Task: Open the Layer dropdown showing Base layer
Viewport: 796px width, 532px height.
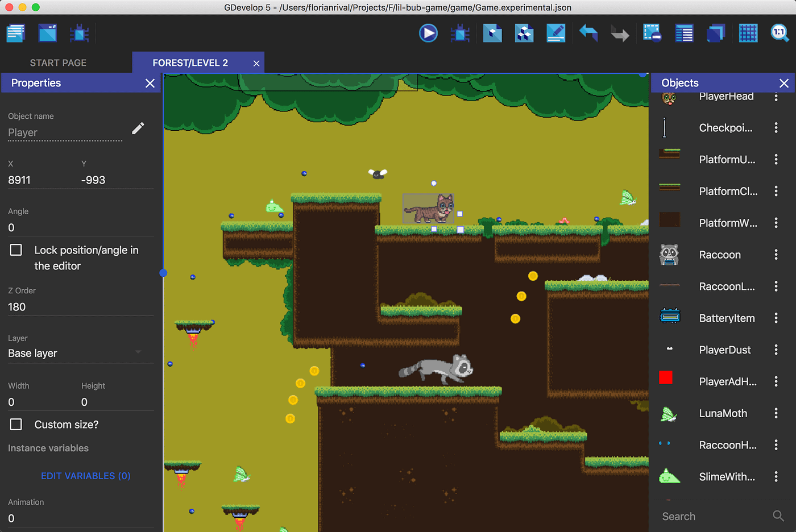Action: (80, 353)
